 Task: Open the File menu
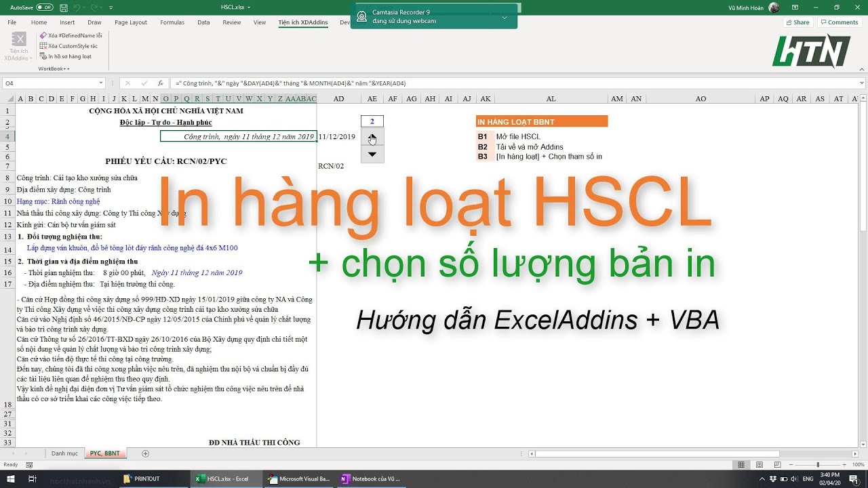tap(12, 22)
